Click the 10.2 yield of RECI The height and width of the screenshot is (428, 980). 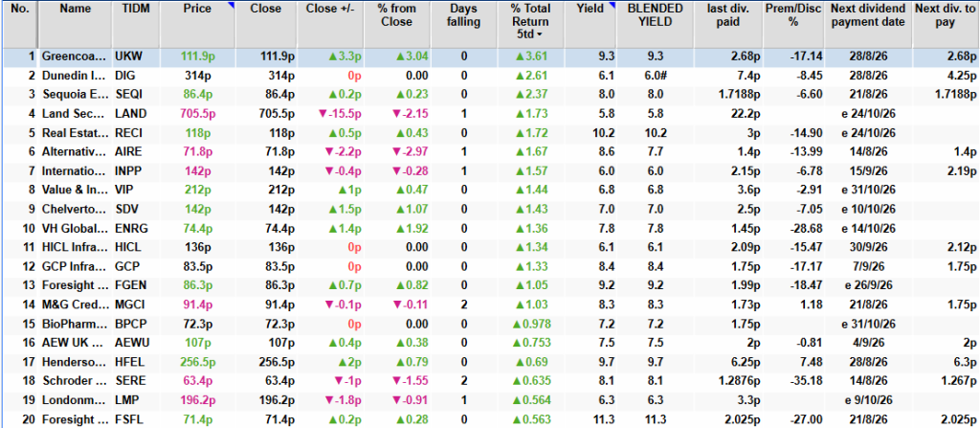pos(606,133)
